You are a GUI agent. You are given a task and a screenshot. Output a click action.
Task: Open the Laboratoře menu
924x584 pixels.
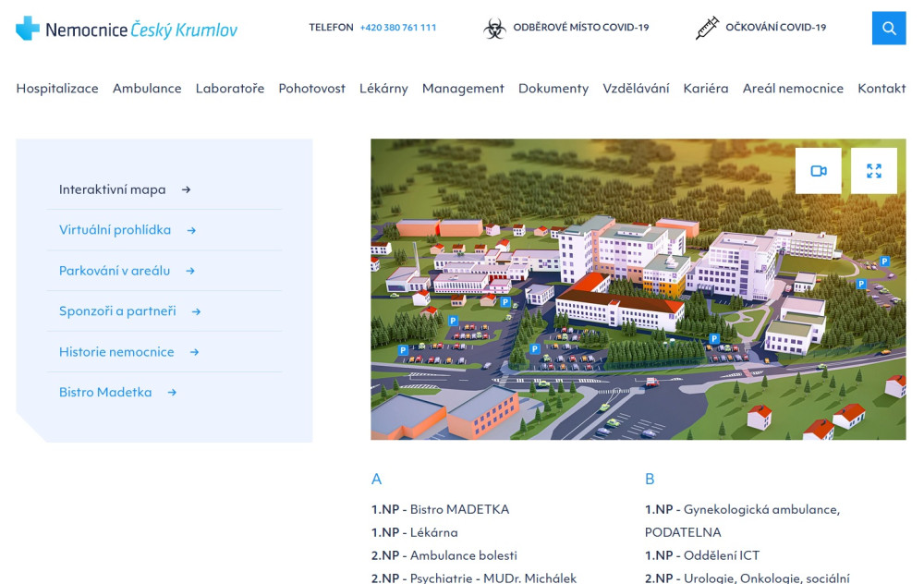click(x=230, y=89)
